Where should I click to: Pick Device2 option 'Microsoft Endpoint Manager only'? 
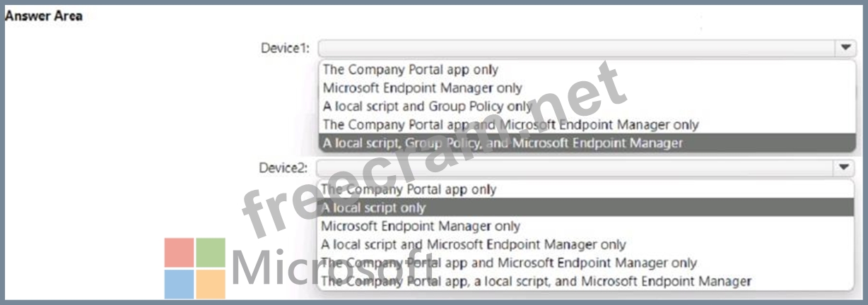(421, 226)
